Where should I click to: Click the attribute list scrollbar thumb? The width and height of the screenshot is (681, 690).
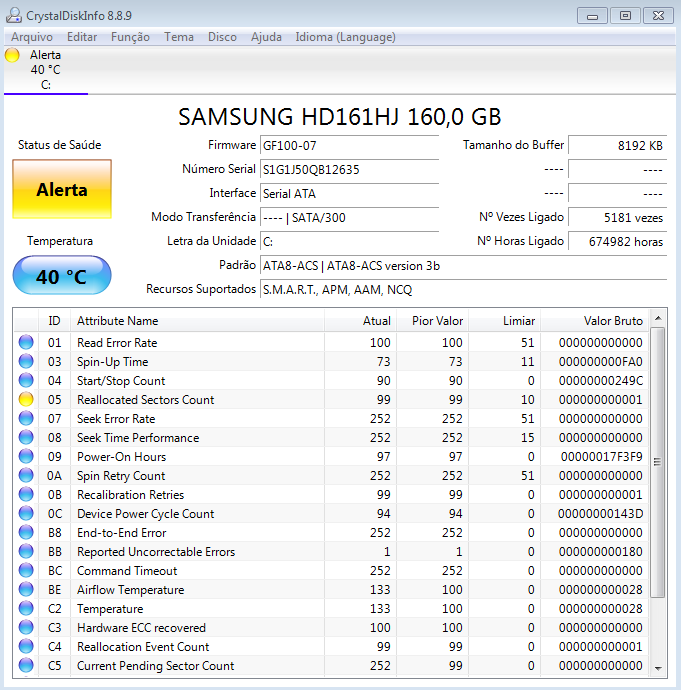click(x=658, y=462)
